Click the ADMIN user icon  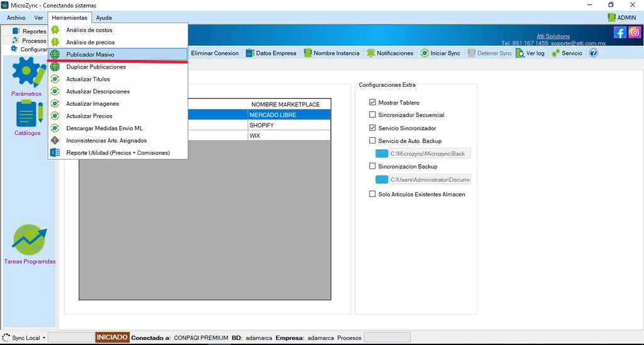611,17
